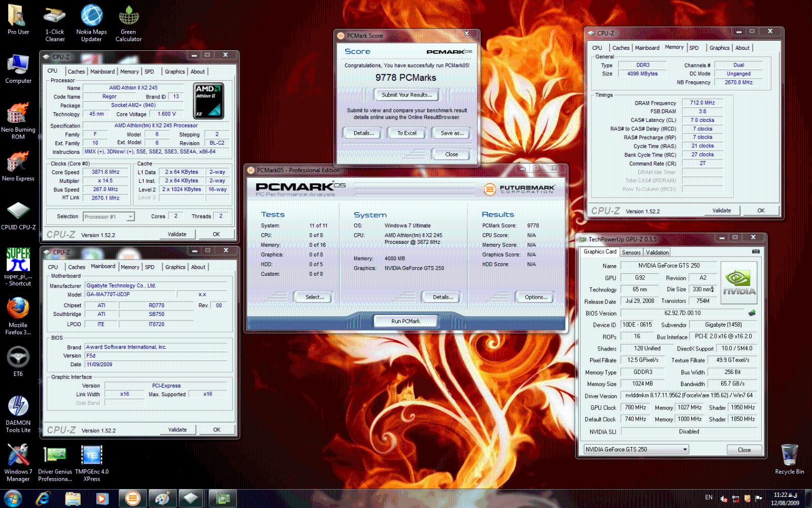Launch super_pi shortcut on desktop
The height and width of the screenshot is (508, 812).
click(x=18, y=267)
